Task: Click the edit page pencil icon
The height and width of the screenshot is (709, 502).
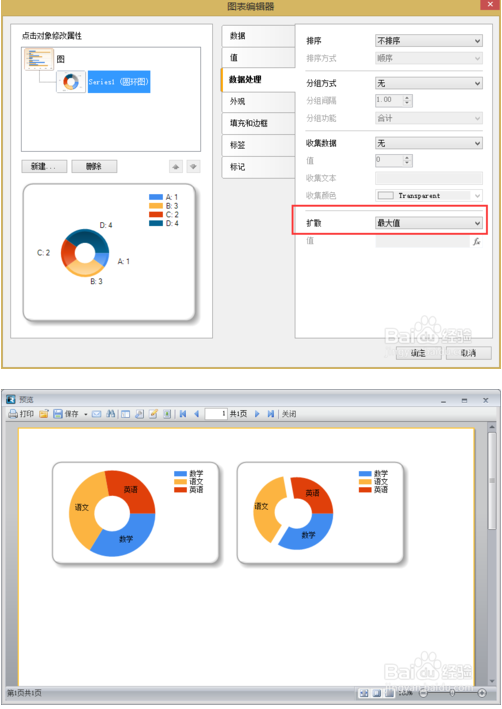Action: 153,414
